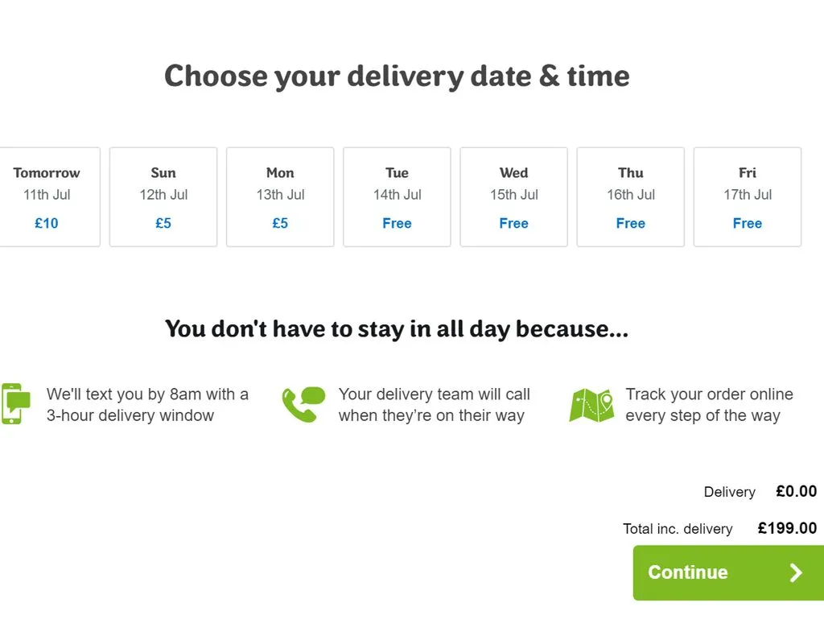824x644 pixels.
Task: Click 'Your delivery team will call' text
Action: click(434, 394)
